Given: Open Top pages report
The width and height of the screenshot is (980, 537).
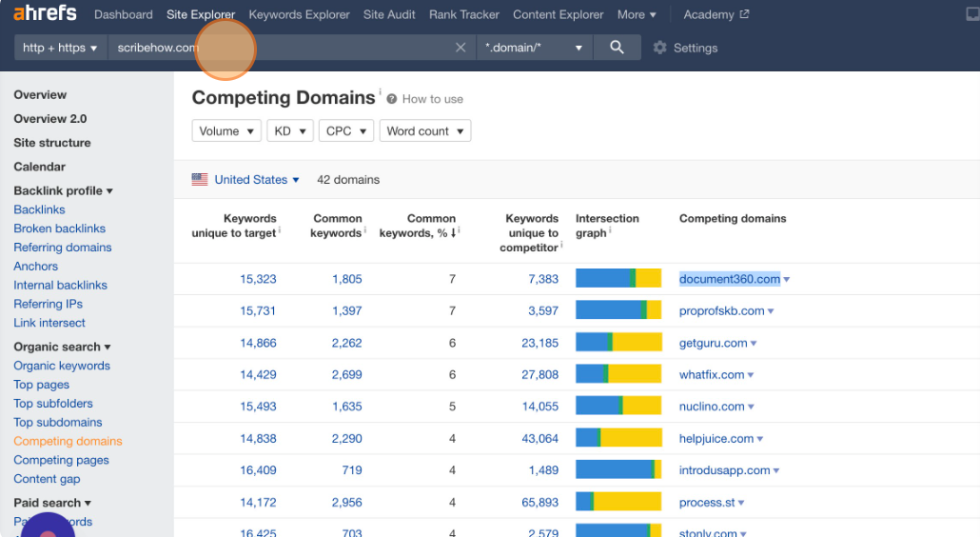Looking at the screenshot, I should (41, 385).
